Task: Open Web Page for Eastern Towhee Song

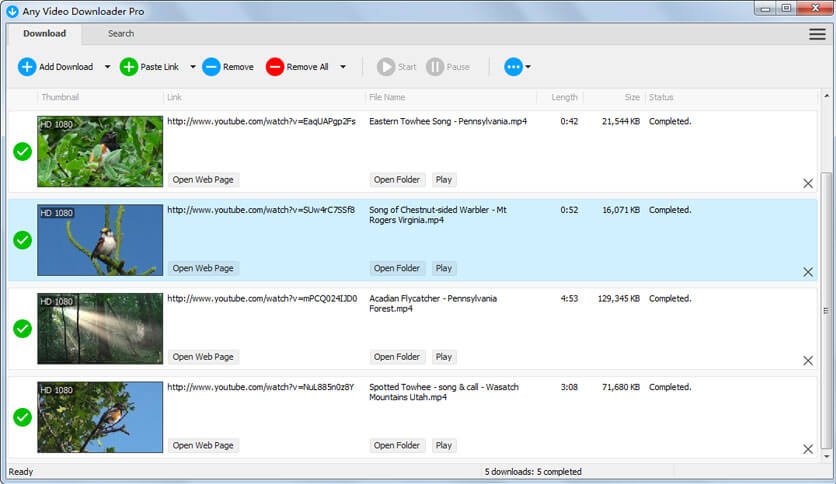Action: (203, 180)
